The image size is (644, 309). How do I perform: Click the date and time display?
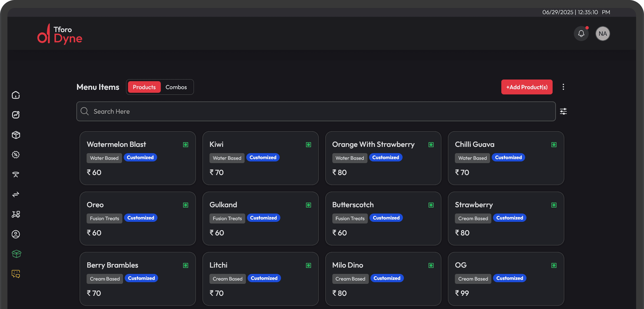coord(576,12)
